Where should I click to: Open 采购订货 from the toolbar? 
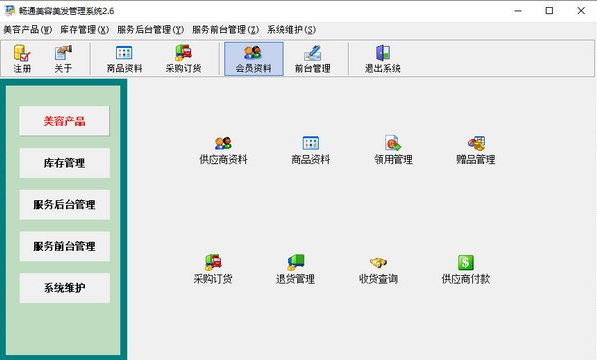coord(183,59)
